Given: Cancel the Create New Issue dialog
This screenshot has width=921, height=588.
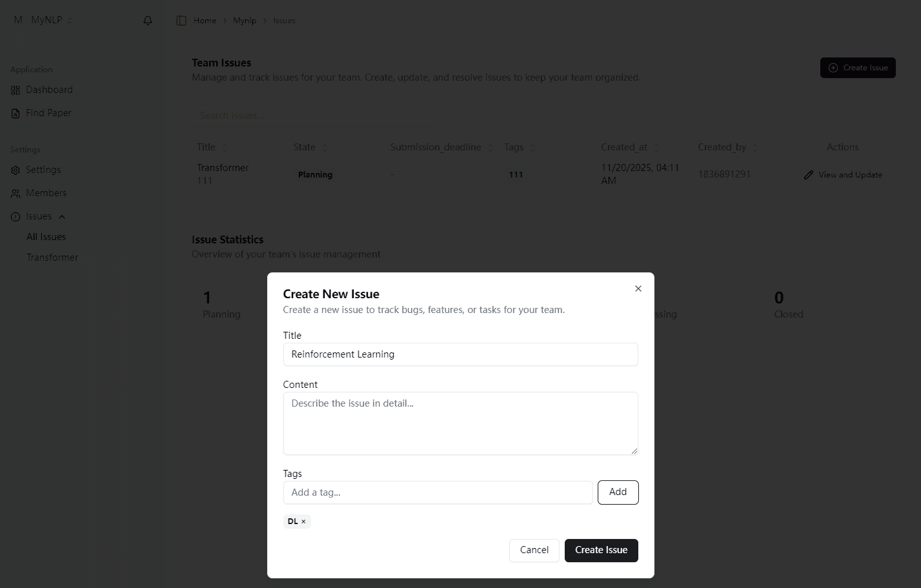Looking at the screenshot, I should coord(534,550).
